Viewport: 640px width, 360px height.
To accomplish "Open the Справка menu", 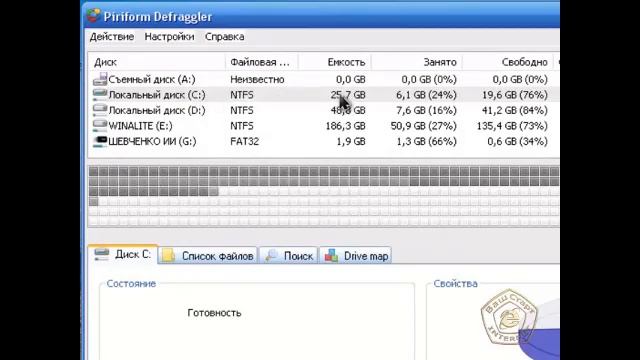I will (x=224, y=37).
